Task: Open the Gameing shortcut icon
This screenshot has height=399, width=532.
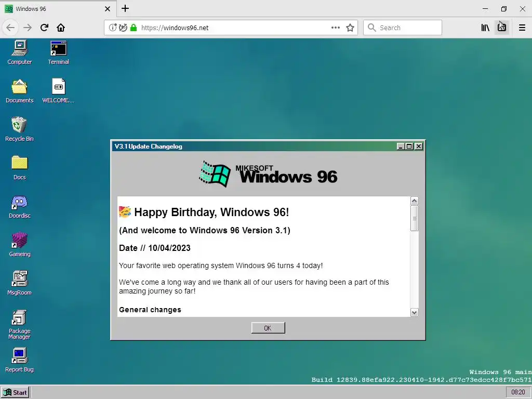Action: (x=20, y=245)
